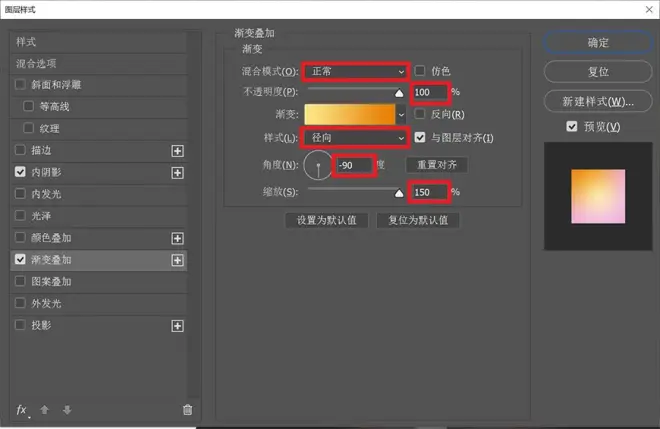Click the 设置为默认值 button

pos(327,220)
